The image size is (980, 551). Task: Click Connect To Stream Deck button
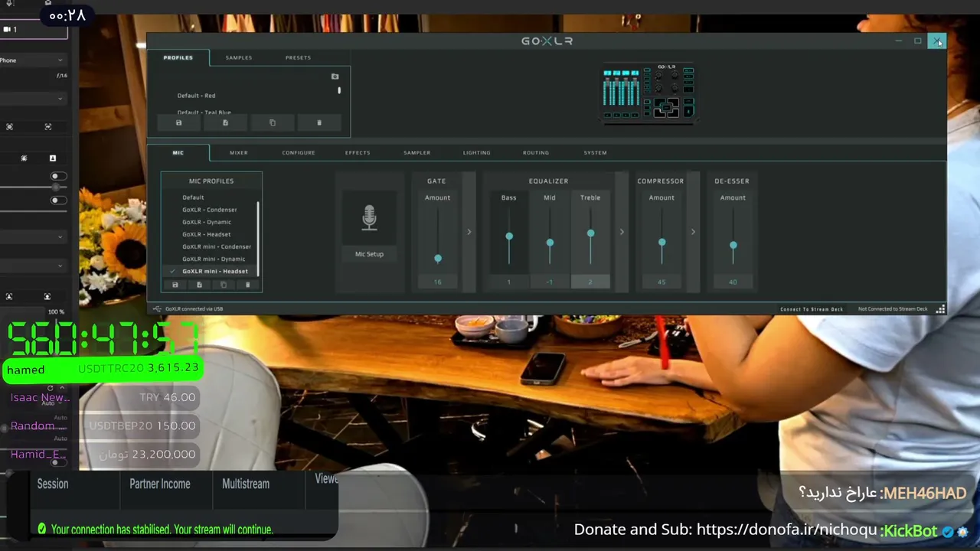[x=812, y=309]
